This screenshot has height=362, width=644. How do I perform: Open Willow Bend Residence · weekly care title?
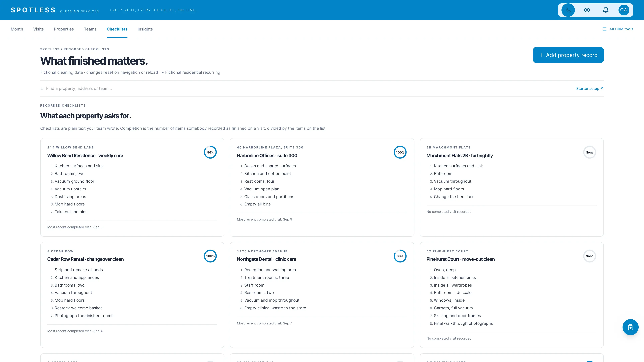pyautogui.click(x=85, y=156)
